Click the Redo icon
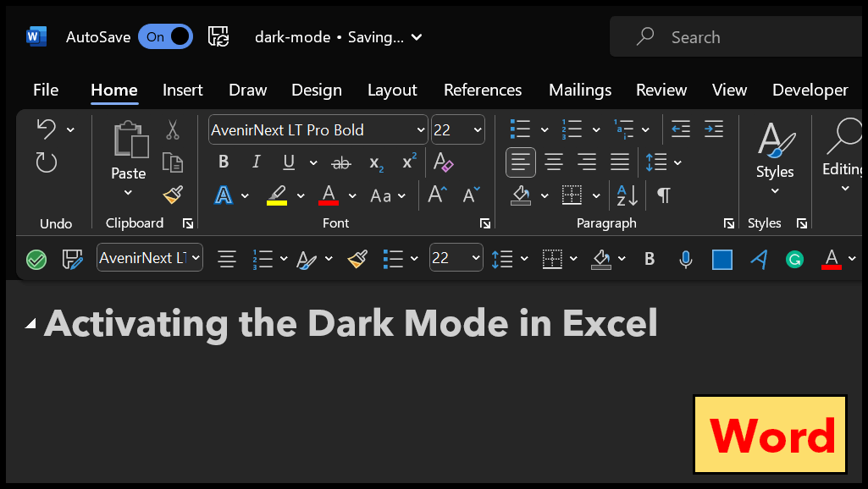Screen dimensions: 868x489 47,162
